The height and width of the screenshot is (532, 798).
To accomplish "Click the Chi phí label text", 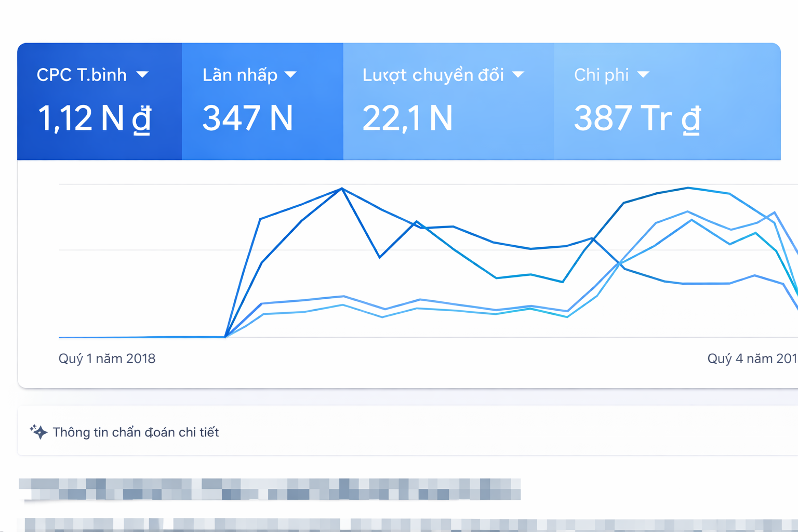I will pos(602,75).
